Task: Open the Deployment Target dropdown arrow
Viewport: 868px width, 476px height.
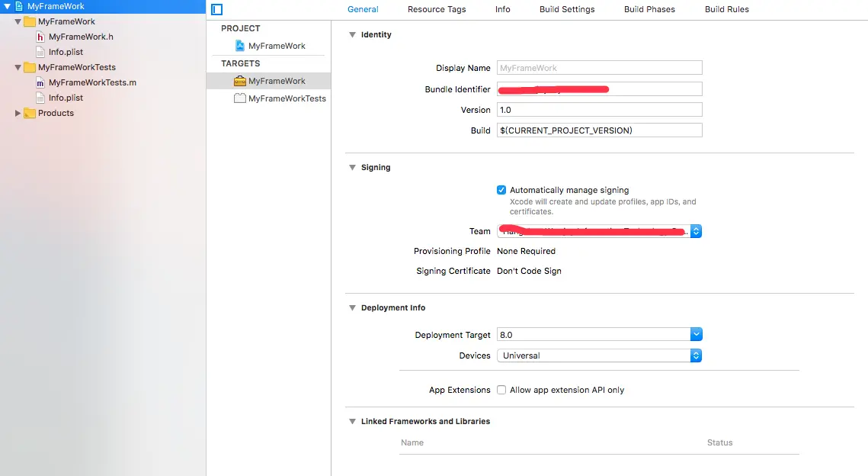Action: point(697,335)
